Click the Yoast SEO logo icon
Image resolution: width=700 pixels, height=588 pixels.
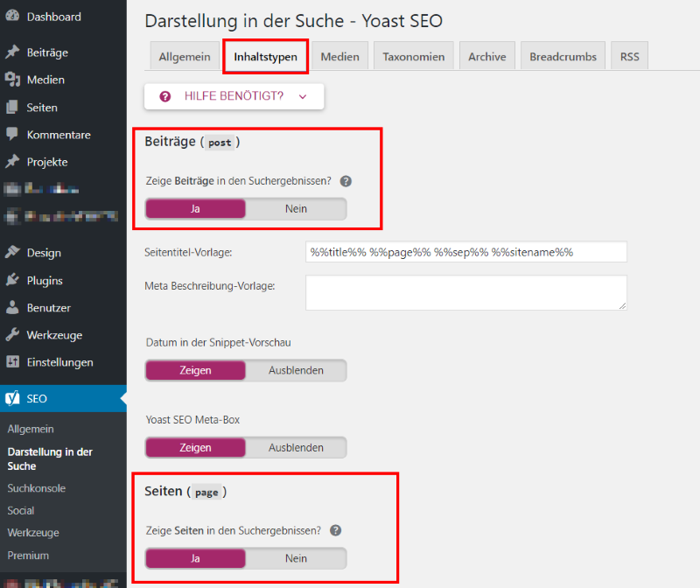pyautogui.click(x=12, y=398)
